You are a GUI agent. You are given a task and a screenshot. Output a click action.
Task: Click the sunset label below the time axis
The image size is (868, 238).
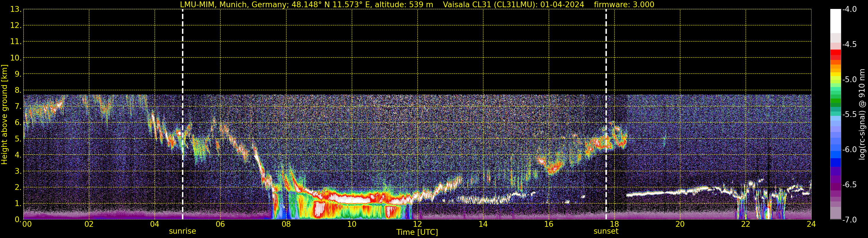[x=606, y=231]
